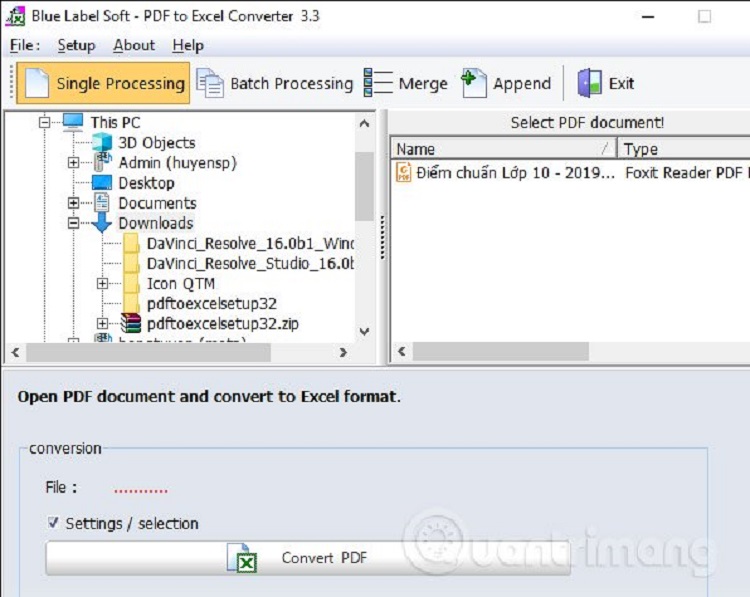Click file list scroll left arrow
The height and width of the screenshot is (597, 750).
coord(402,352)
